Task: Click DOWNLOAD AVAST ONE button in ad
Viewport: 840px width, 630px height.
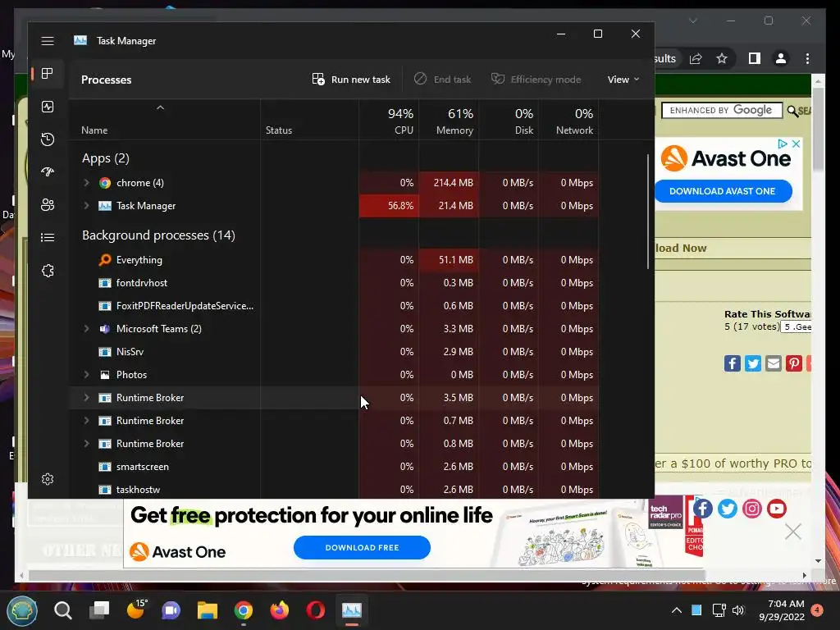Action: coord(722,191)
